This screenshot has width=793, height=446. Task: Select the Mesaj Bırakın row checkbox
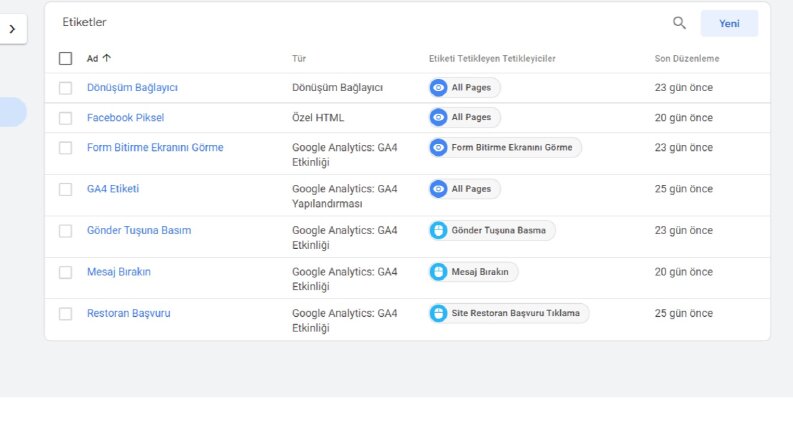point(65,272)
